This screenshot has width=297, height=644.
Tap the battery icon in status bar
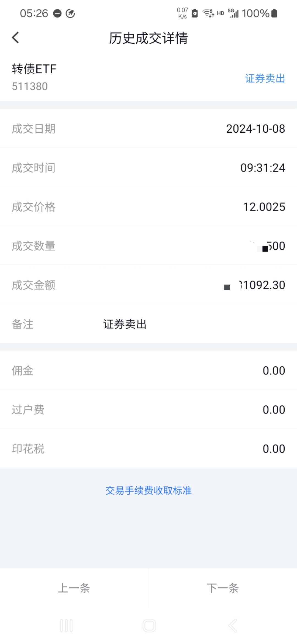point(274,13)
